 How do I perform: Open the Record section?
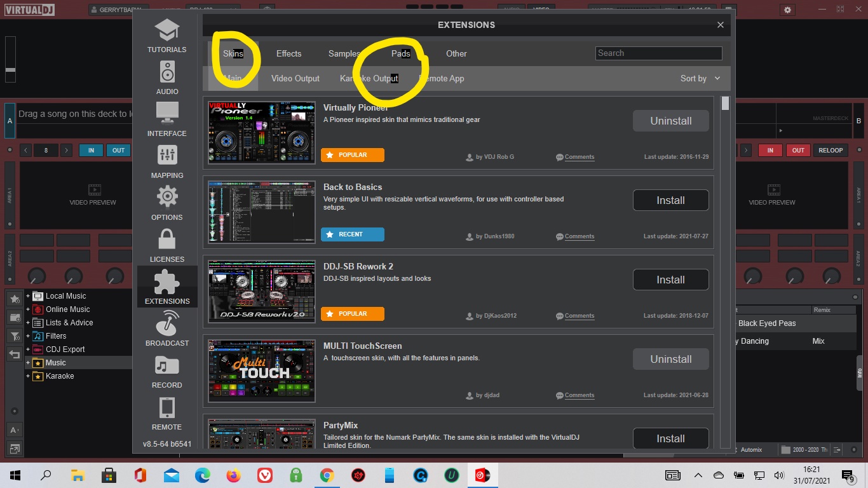167,372
